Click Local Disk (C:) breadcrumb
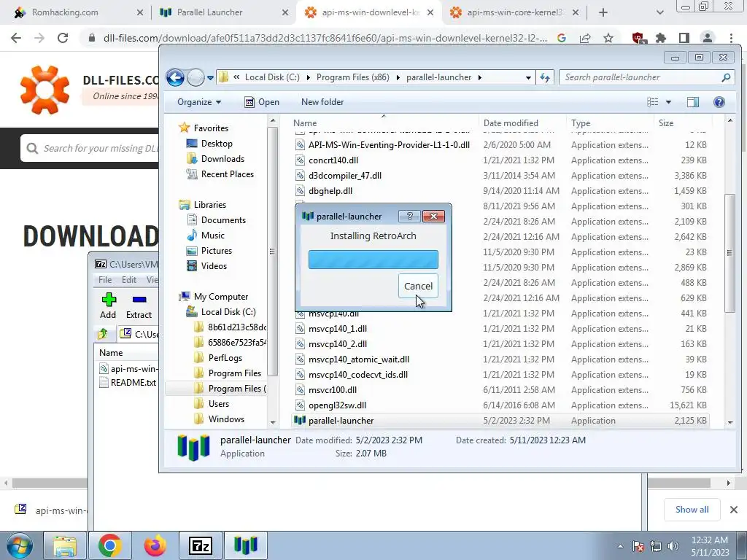Image resolution: width=747 pixels, height=560 pixels. (272, 77)
